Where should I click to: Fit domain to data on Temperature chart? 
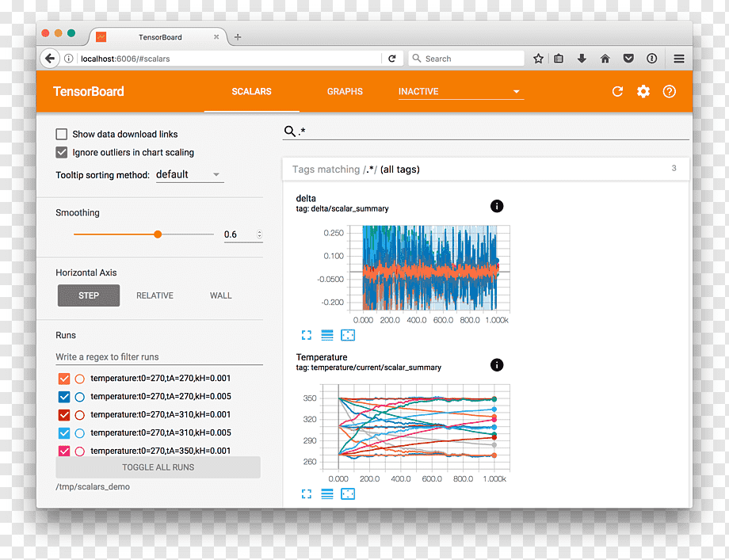(x=348, y=494)
